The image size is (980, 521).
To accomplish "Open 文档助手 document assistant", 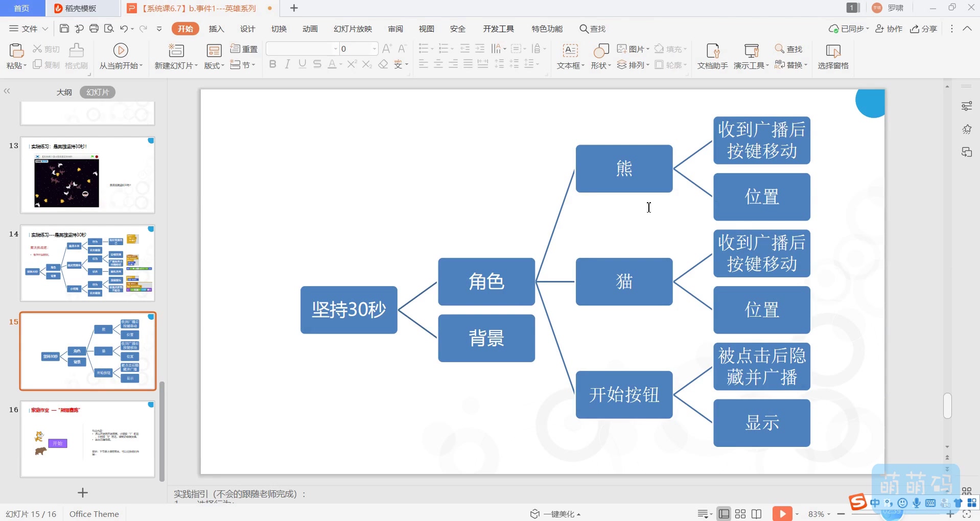I will point(711,55).
